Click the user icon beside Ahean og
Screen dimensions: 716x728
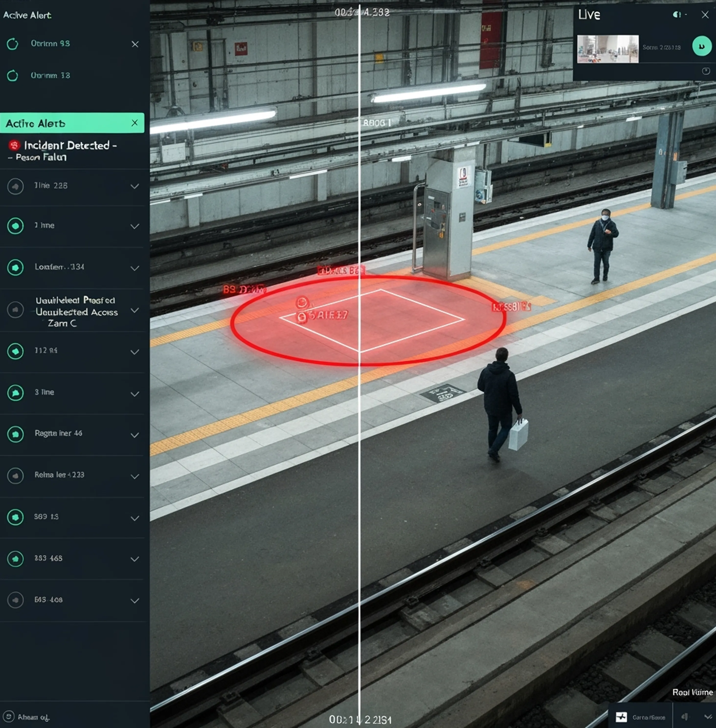[x=9, y=716]
